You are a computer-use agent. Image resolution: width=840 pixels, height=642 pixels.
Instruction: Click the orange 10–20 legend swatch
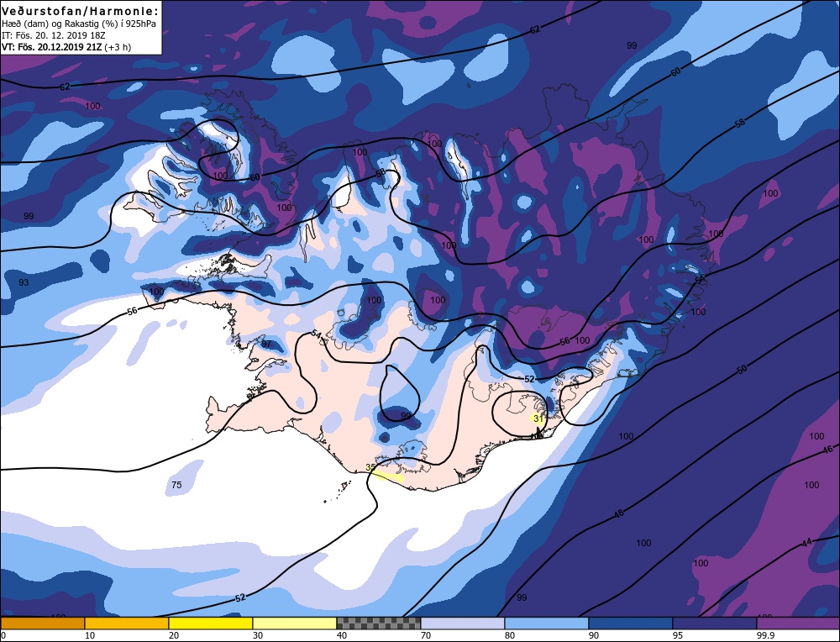(x=127, y=623)
